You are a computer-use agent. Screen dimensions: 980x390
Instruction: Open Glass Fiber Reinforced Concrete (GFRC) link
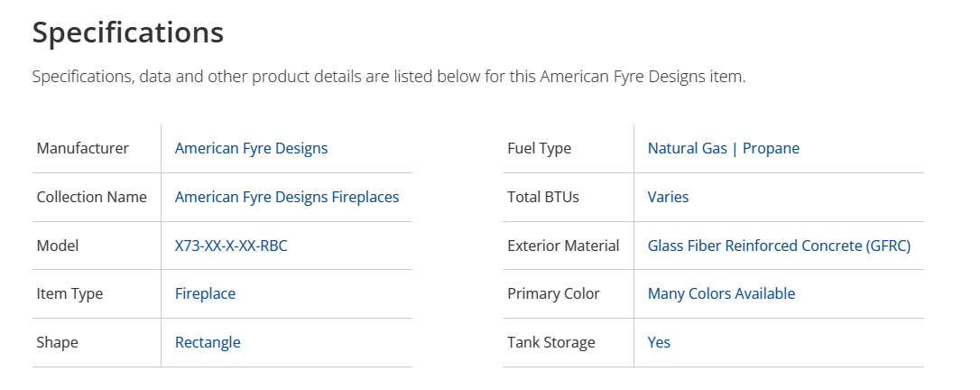[x=779, y=246]
